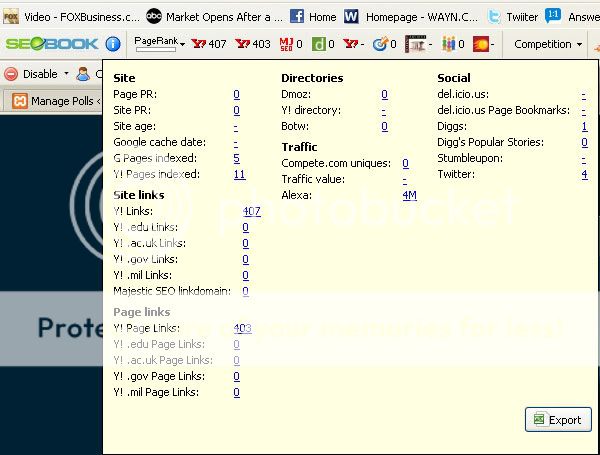Viewport: 600px width, 455px height.
Task: Click the Diggs value 1
Action: (584, 126)
